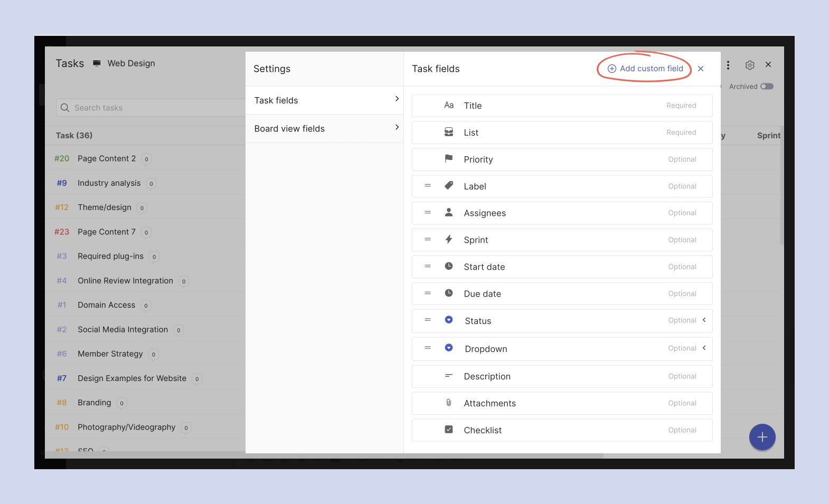Open the Board view fields section
This screenshot has height=504, width=829.
click(x=324, y=129)
